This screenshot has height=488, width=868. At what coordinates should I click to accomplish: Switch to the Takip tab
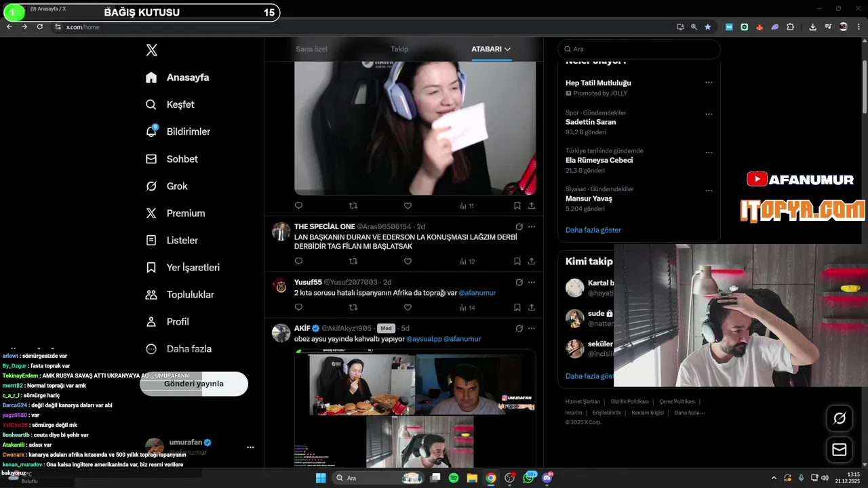coord(399,49)
